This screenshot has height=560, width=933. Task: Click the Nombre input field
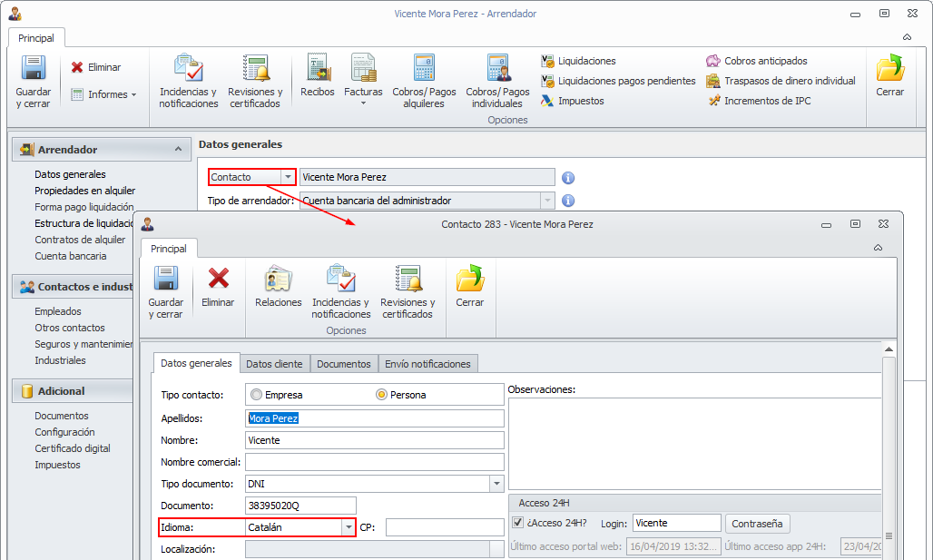(374, 440)
